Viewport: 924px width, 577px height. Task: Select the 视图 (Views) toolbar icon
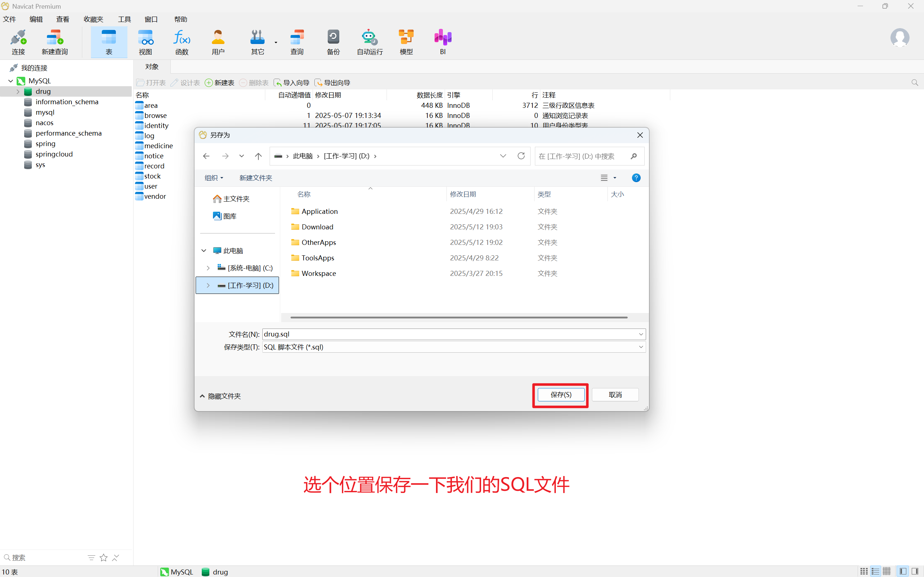[x=145, y=41]
